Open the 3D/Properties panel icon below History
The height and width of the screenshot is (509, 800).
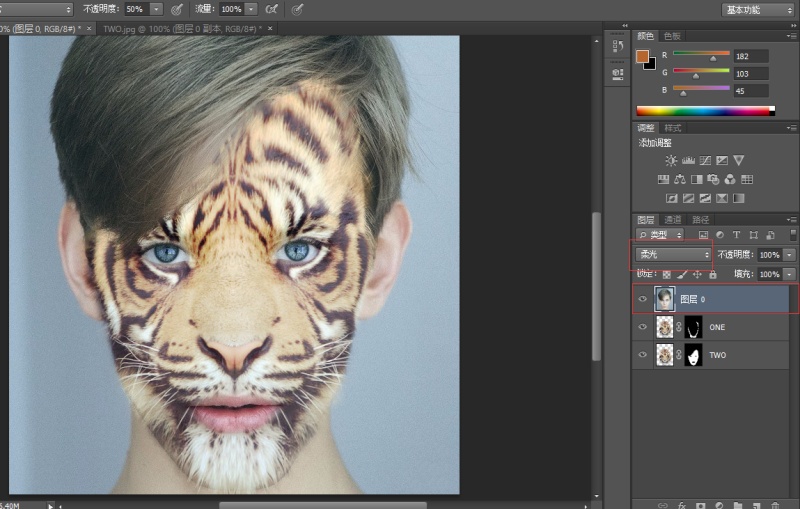coord(618,73)
